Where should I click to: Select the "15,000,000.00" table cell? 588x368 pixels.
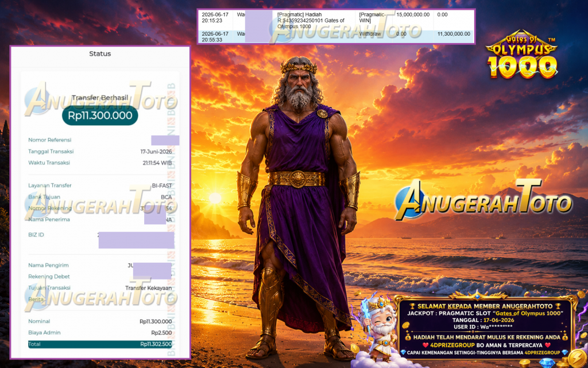coord(413,14)
